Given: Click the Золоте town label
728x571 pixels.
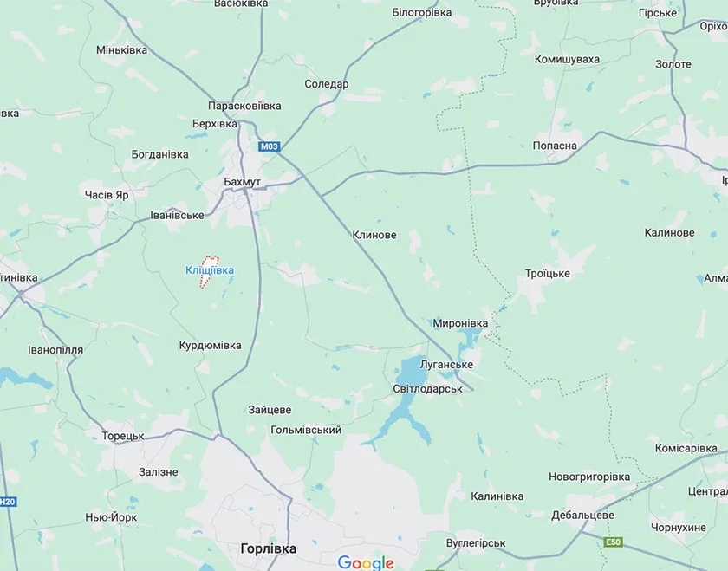Looking at the screenshot, I should click(x=673, y=64).
